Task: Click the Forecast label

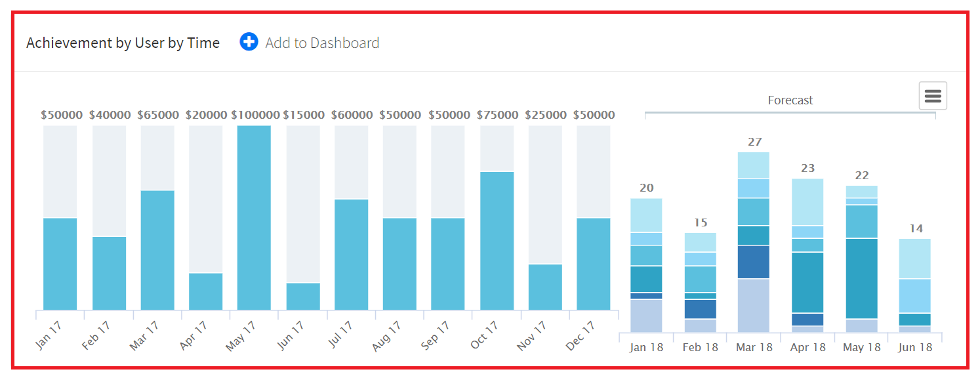Action: [x=790, y=100]
